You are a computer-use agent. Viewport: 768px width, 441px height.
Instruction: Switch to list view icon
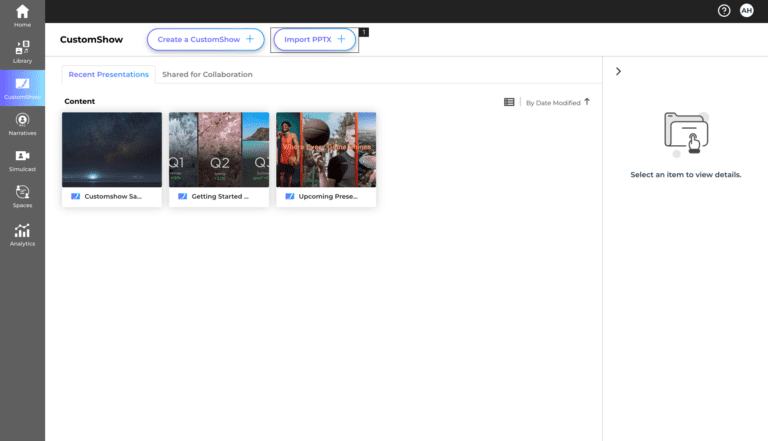click(x=509, y=102)
